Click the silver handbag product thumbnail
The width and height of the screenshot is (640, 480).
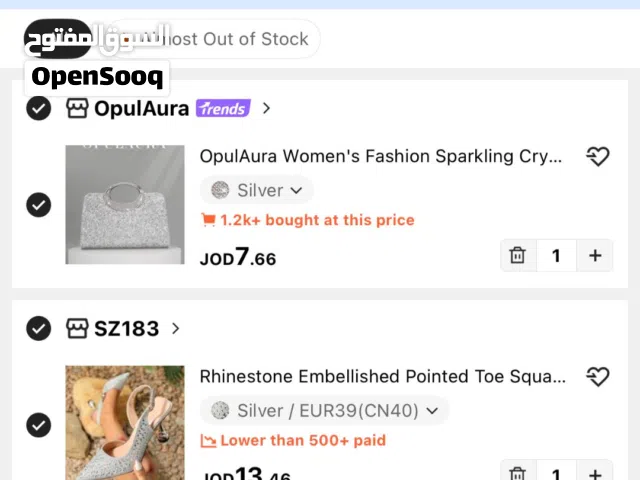tap(125, 205)
